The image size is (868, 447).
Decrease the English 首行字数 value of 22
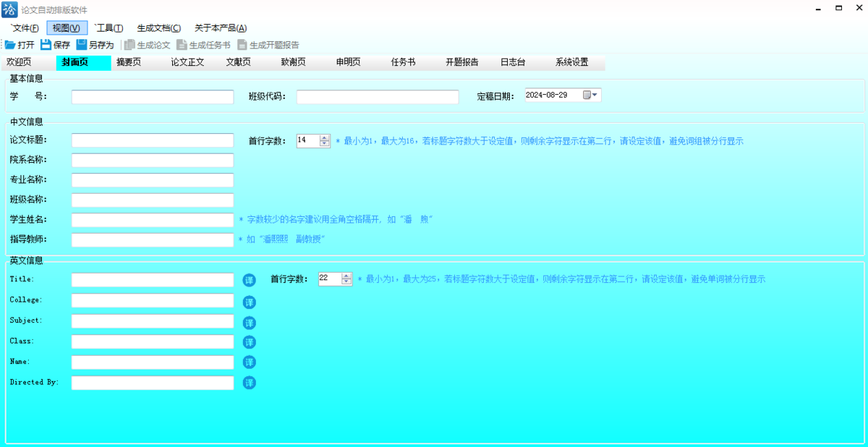pyautogui.click(x=346, y=281)
